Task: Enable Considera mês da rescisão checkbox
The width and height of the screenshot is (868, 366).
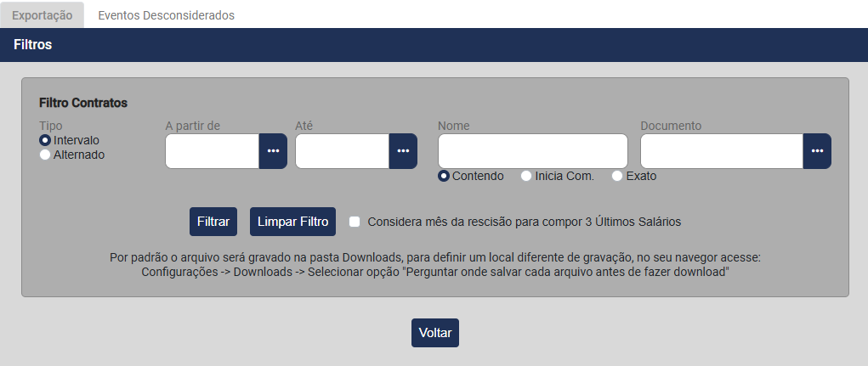Action: [x=355, y=222]
